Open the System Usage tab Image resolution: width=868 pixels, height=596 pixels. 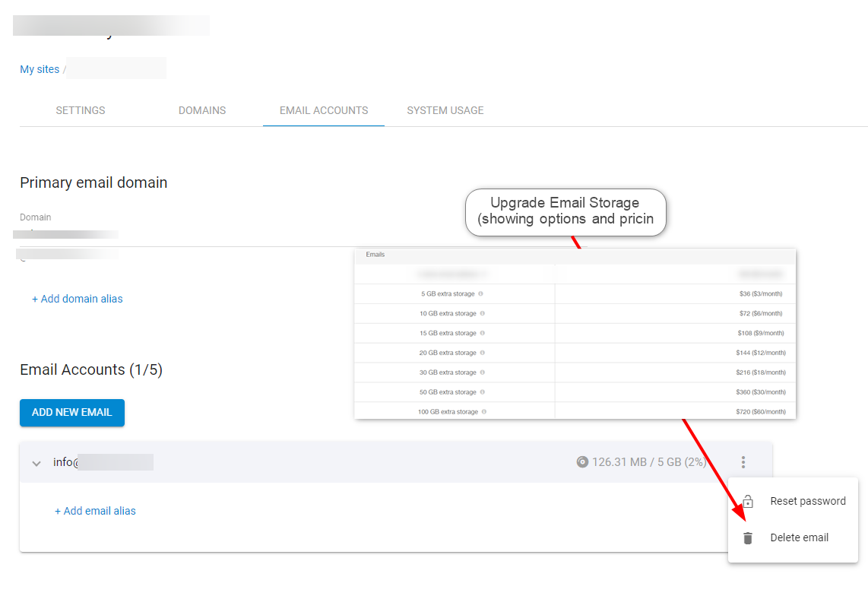[445, 110]
